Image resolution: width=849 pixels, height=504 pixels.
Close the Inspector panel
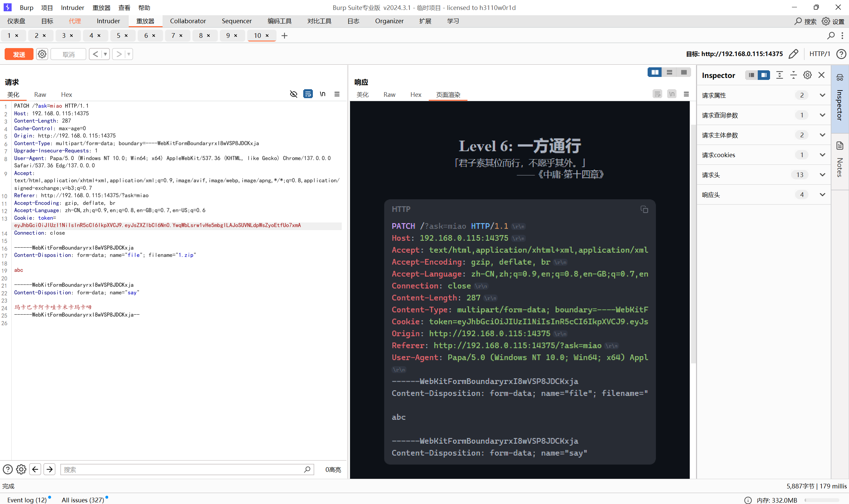click(x=821, y=75)
